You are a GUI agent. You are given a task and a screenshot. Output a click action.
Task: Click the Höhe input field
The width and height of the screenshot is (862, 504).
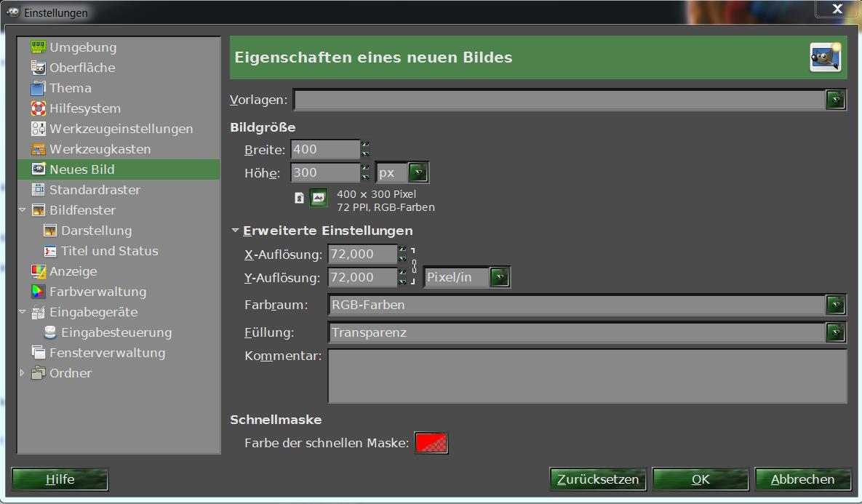coord(325,172)
